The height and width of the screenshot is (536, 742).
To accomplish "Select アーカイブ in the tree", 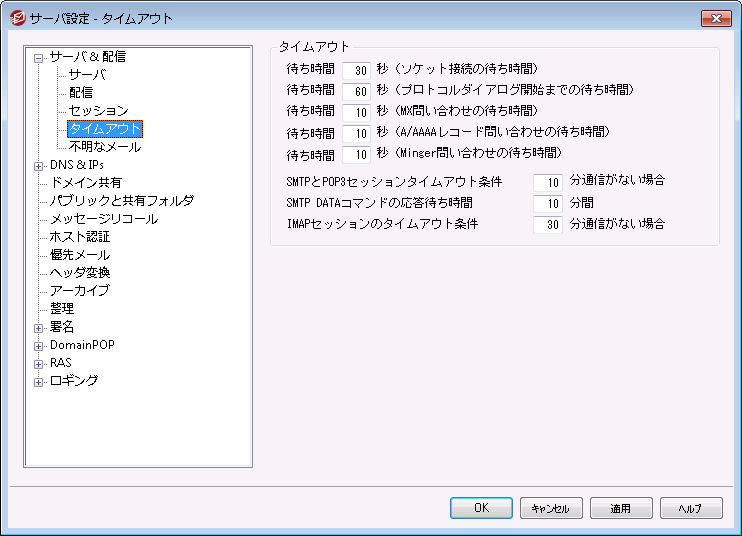I will (x=80, y=291).
